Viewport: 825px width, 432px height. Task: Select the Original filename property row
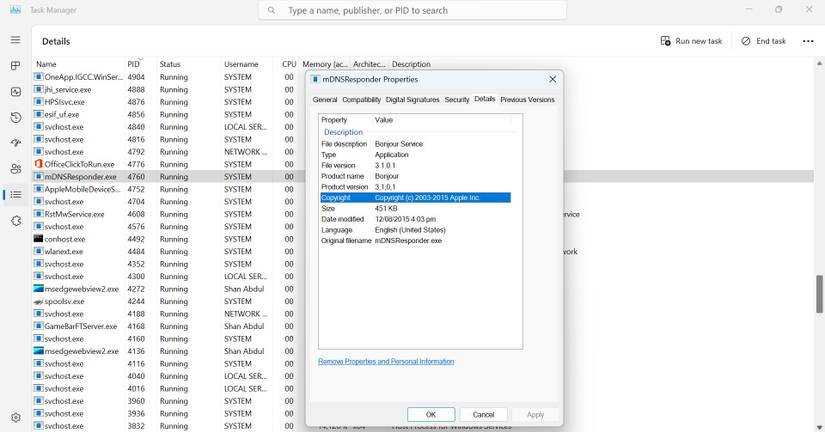tap(415, 240)
